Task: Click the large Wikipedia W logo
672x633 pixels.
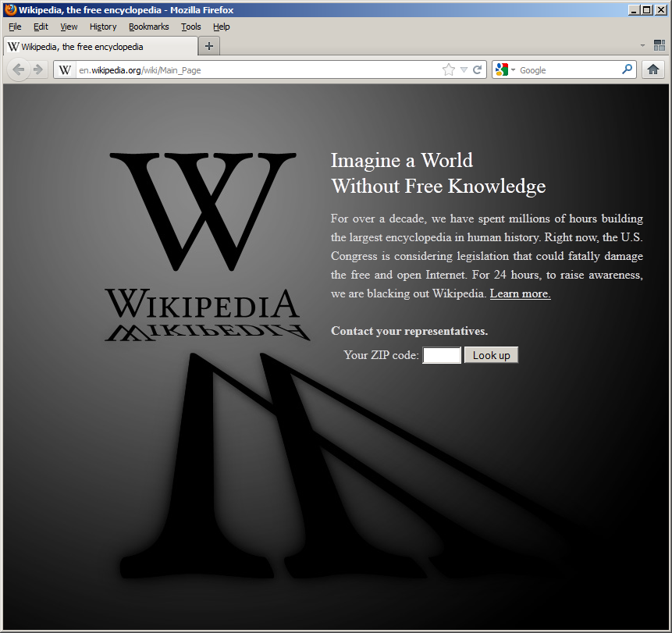Action: (x=203, y=212)
